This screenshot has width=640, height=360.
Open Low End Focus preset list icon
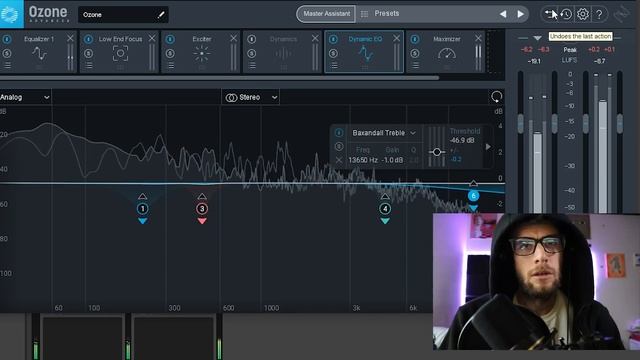click(x=89, y=65)
